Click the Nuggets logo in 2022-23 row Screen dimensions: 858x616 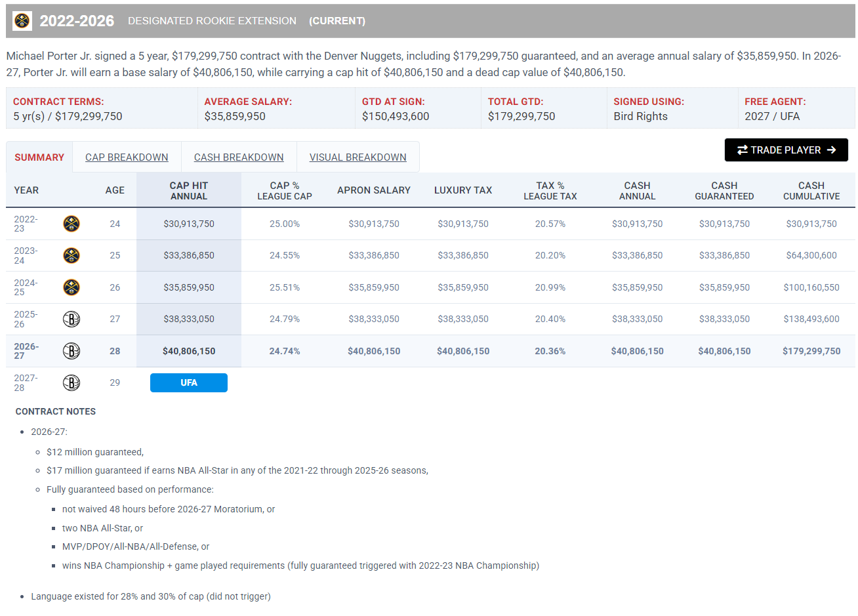(71, 224)
